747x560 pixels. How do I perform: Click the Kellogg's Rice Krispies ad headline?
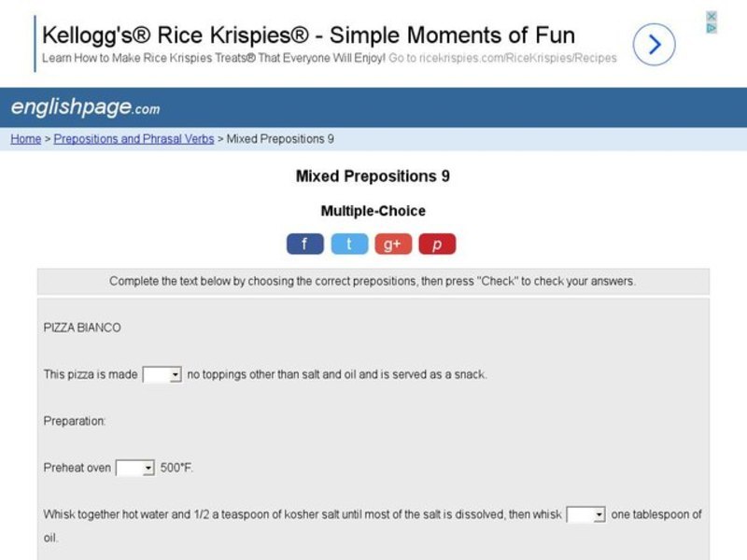click(308, 36)
